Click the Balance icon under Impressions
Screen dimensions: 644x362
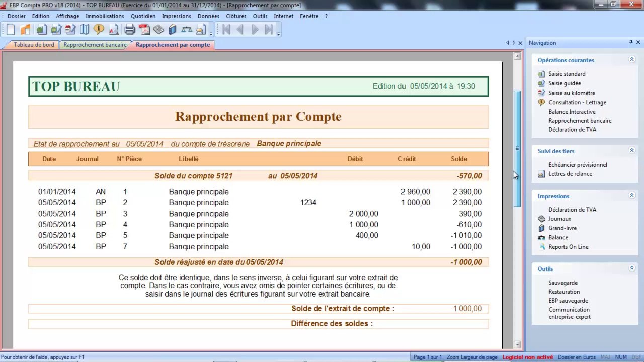pos(541,237)
